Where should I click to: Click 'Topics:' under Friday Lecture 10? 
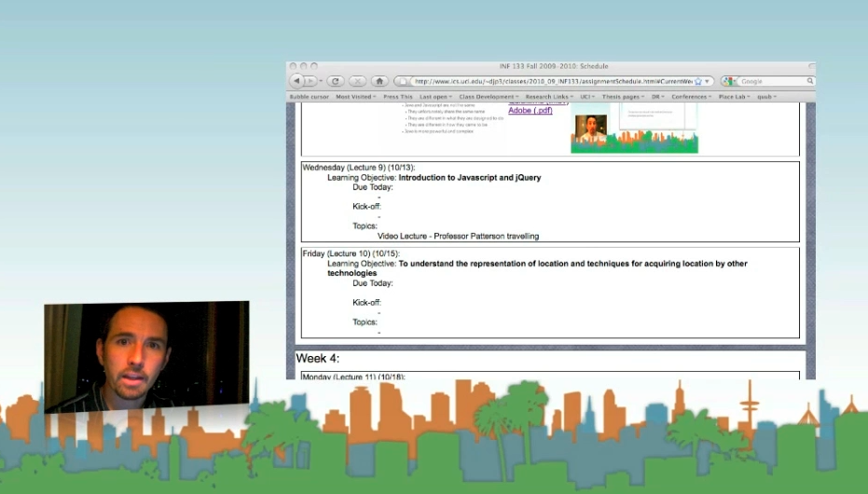(x=365, y=322)
